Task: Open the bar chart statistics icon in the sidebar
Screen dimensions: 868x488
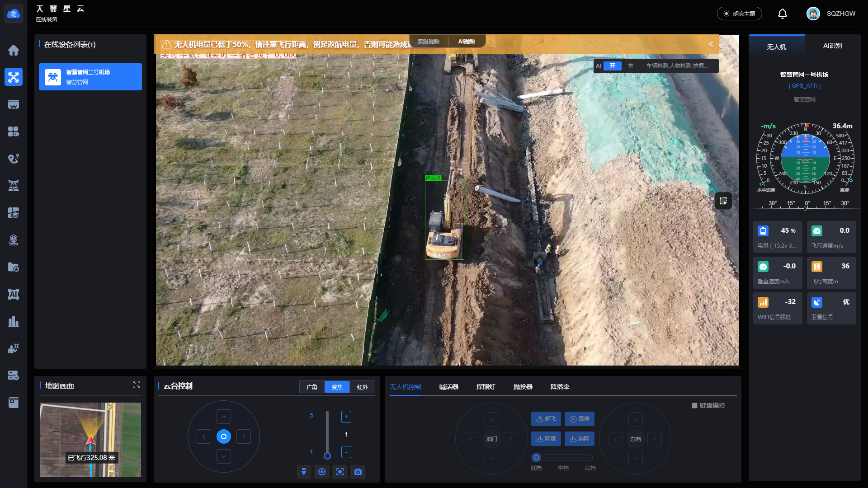Action: (x=14, y=321)
